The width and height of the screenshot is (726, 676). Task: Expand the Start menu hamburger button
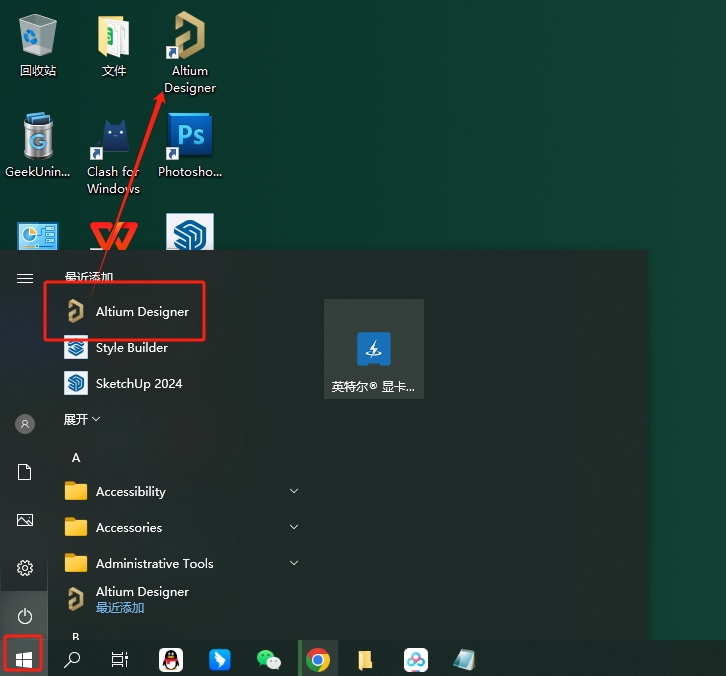25,278
